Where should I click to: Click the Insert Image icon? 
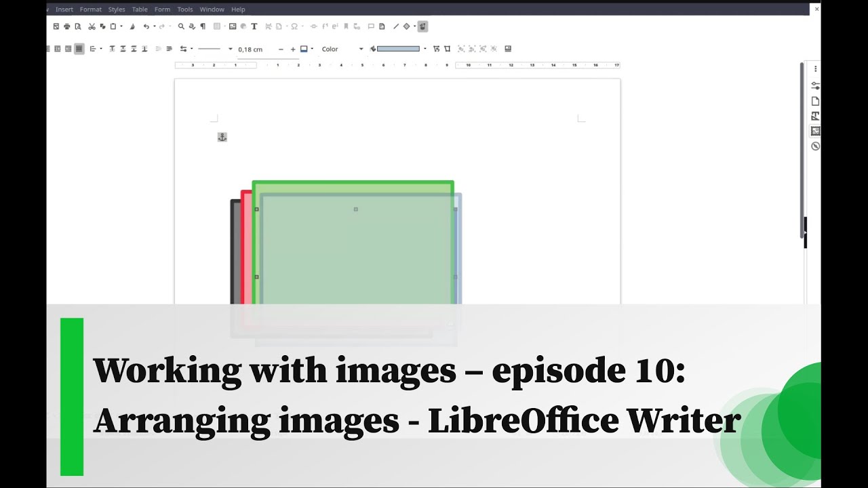point(233,26)
